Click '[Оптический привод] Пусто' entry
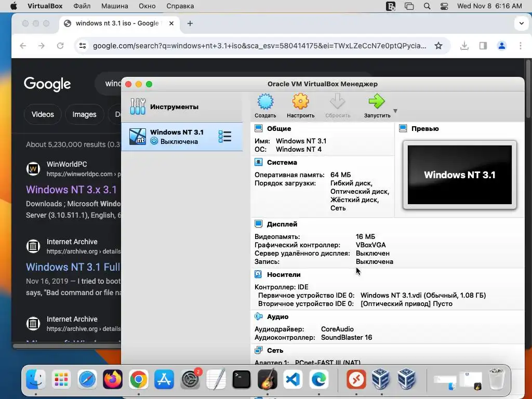The image size is (532, 399). (406, 303)
